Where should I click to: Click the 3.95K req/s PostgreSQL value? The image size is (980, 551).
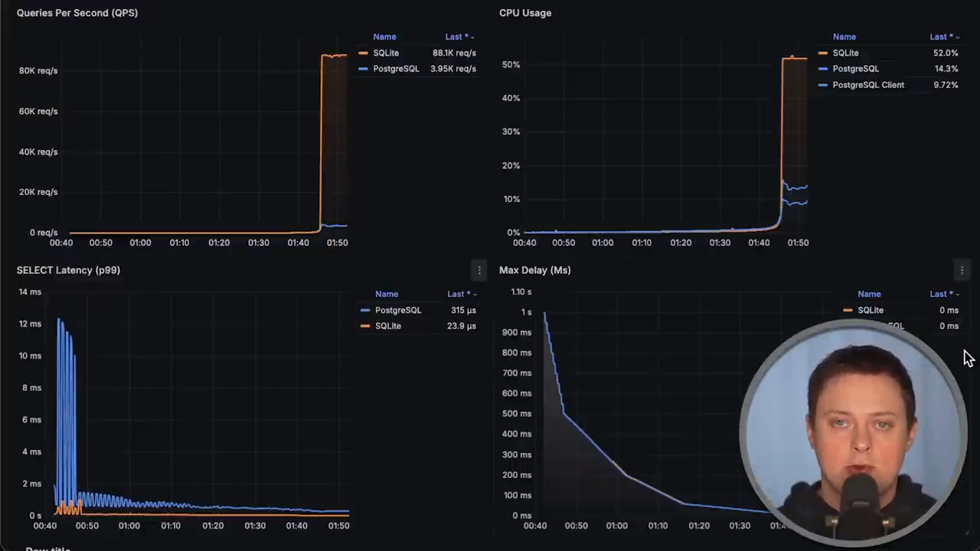coord(453,69)
